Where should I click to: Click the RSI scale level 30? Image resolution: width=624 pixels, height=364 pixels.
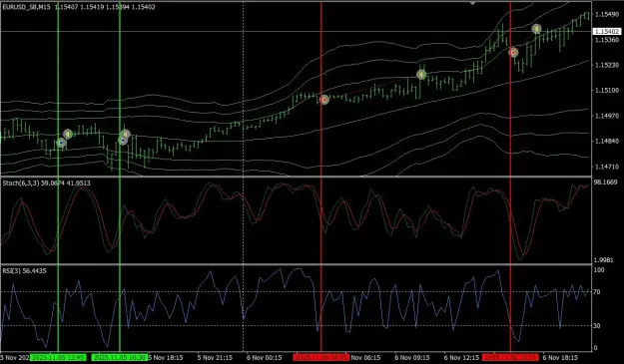[x=597, y=326]
